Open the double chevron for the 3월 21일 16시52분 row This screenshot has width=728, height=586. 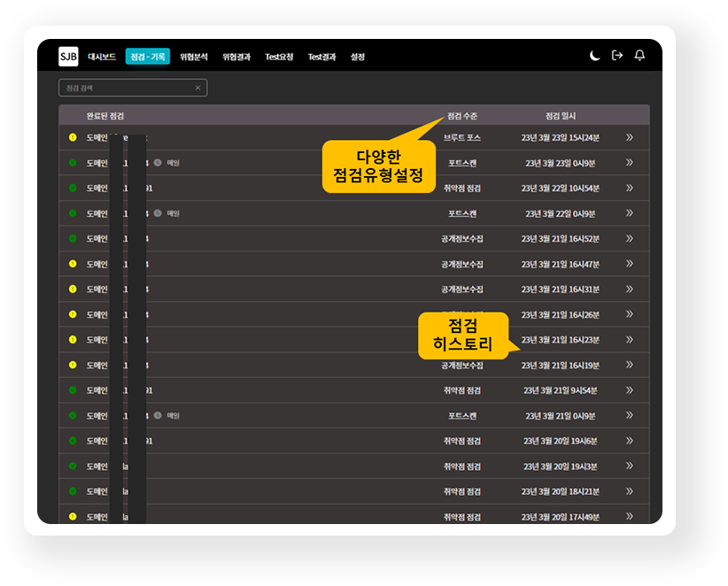(x=630, y=238)
